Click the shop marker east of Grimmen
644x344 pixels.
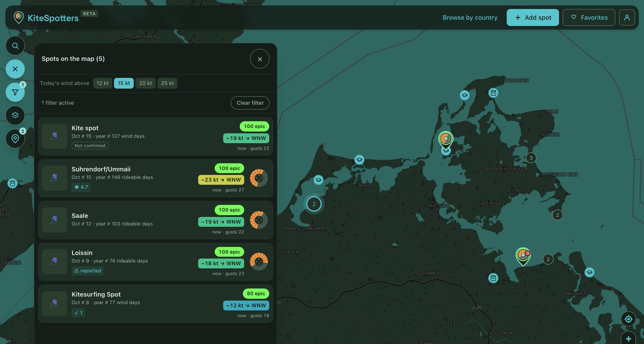click(x=493, y=278)
